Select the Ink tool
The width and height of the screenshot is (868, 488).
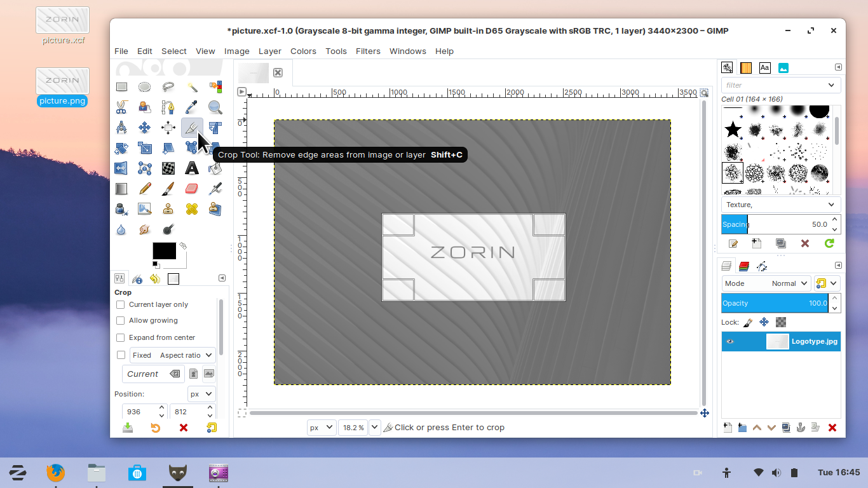pos(121,209)
